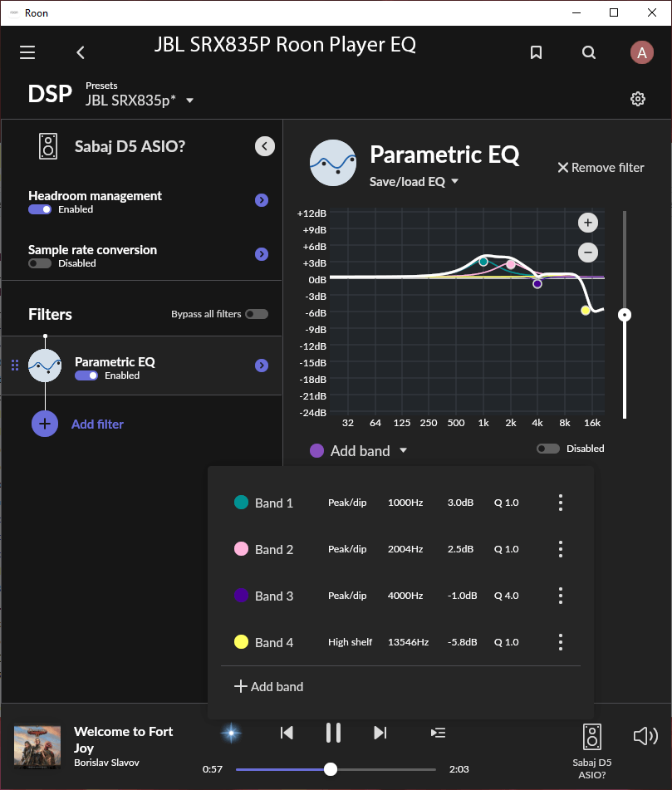Click the pink Band 2 node on the graph

point(511,264)
